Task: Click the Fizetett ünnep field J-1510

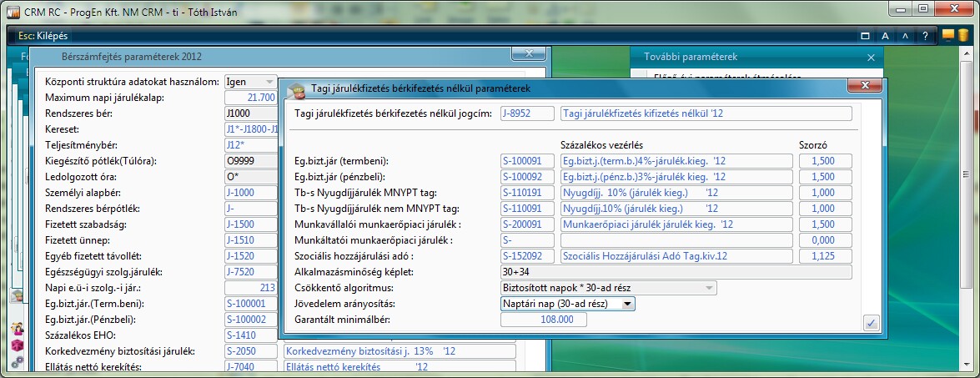Action: [250, 240]
